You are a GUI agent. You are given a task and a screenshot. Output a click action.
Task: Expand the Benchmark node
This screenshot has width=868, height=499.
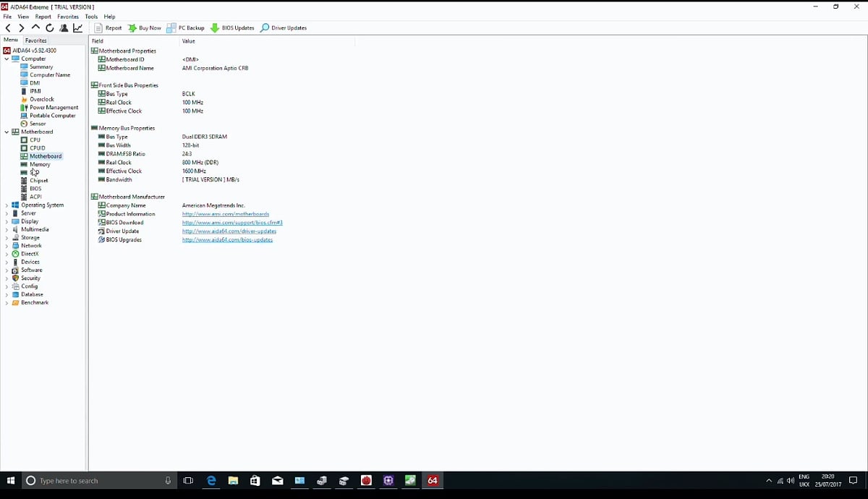(x=7, y=302)
